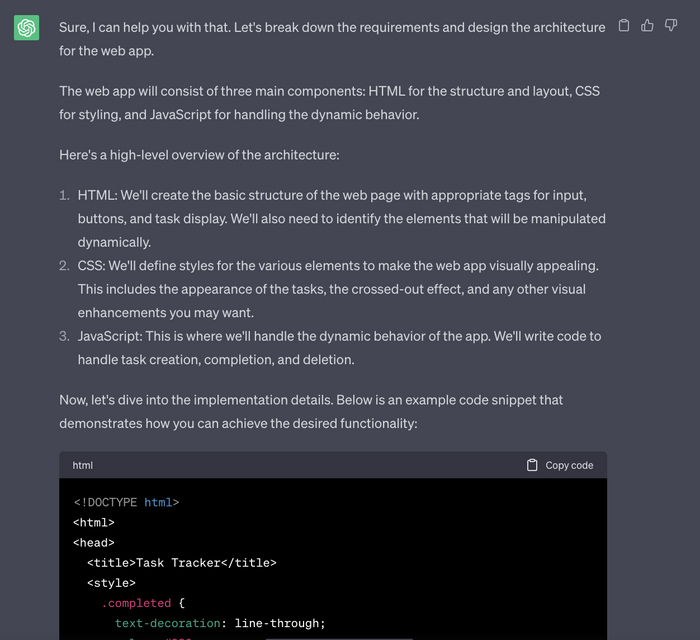
Task: Click the "high-level overview" sentence
Action: [199, 155]
